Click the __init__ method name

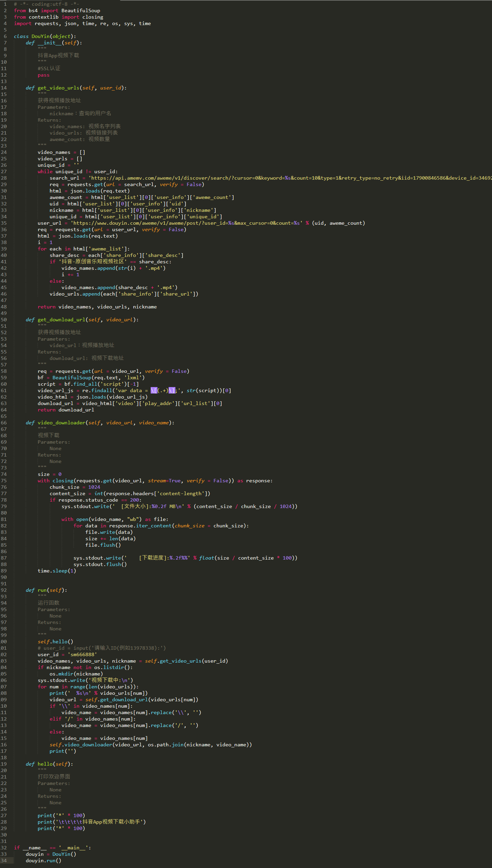49,43
